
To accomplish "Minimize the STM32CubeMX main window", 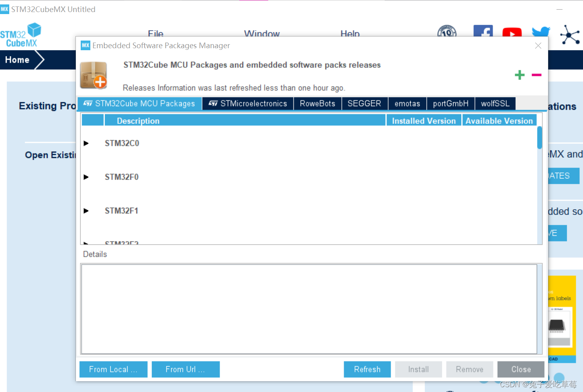I will coord(559,9).
